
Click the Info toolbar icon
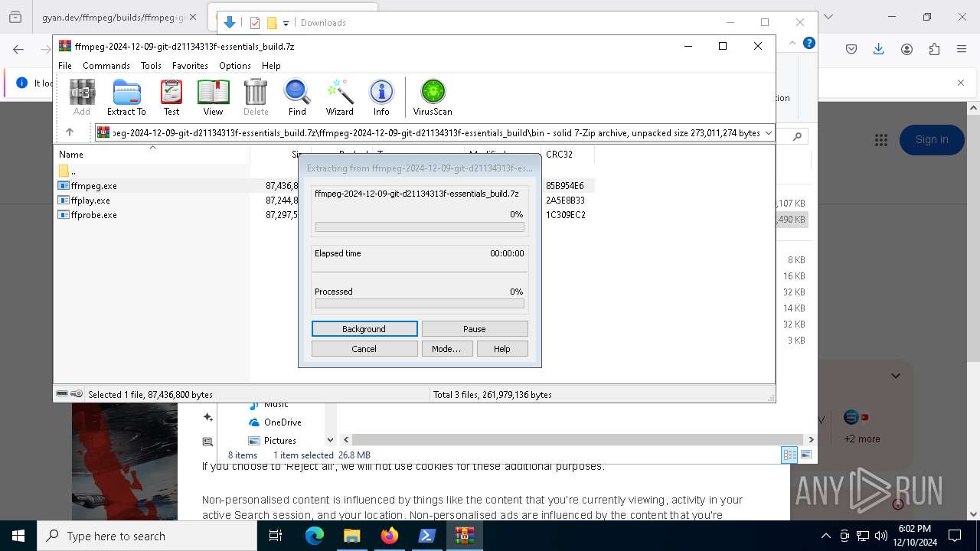pyautogui.click(x=381, y=97)
